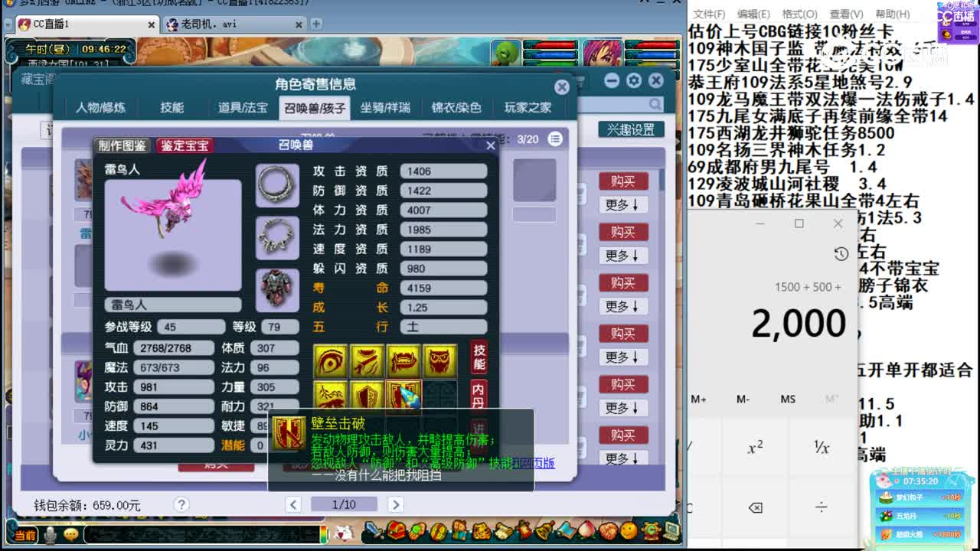Open the 召唤兽/孩子 tab

coord(315,108)
